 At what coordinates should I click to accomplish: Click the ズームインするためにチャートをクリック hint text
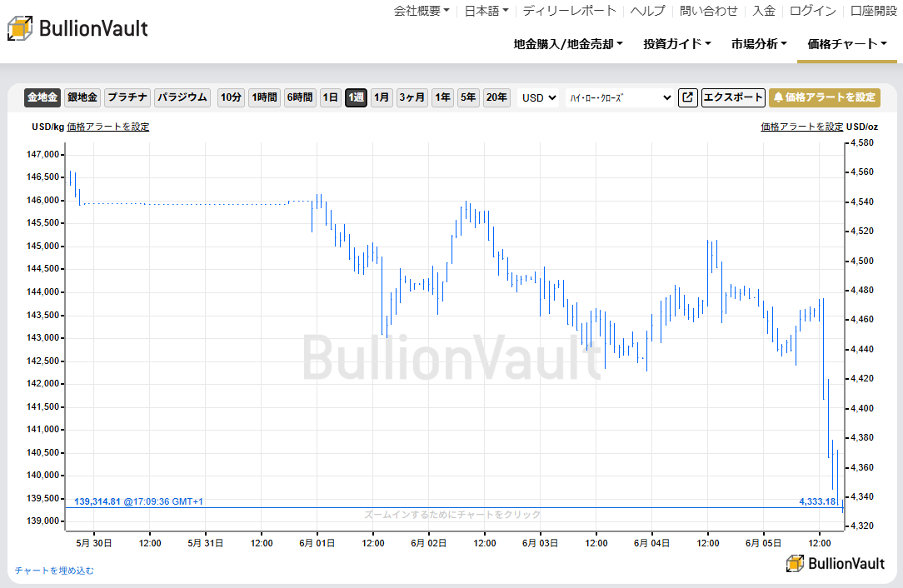(x=452, y=514)
